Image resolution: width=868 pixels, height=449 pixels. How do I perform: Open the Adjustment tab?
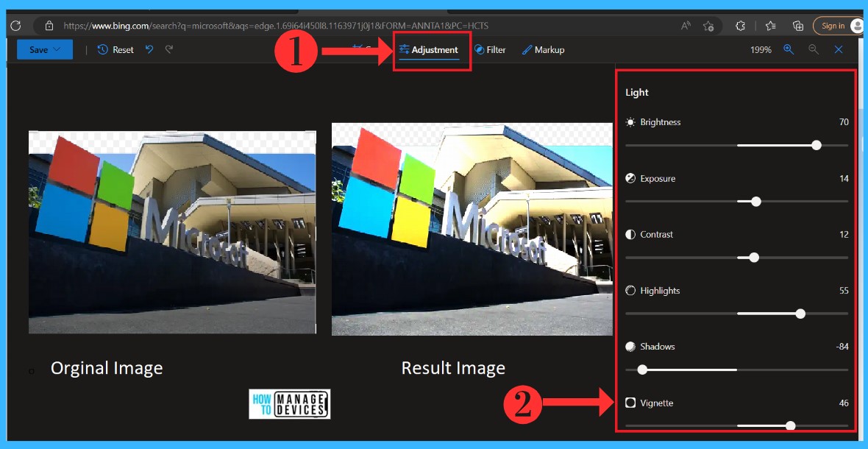428,50
